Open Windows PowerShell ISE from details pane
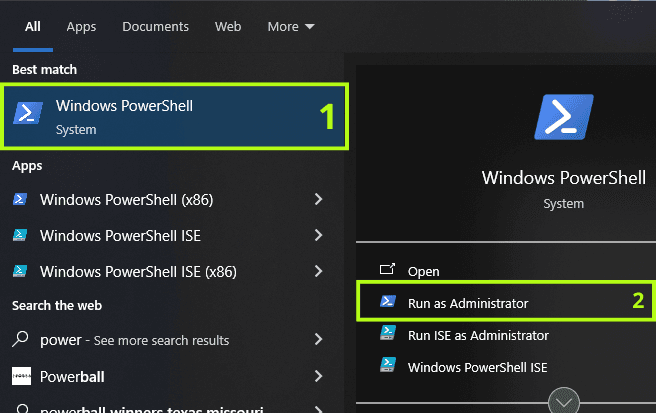Screen dimensions: 656x413 coord(477,367)
